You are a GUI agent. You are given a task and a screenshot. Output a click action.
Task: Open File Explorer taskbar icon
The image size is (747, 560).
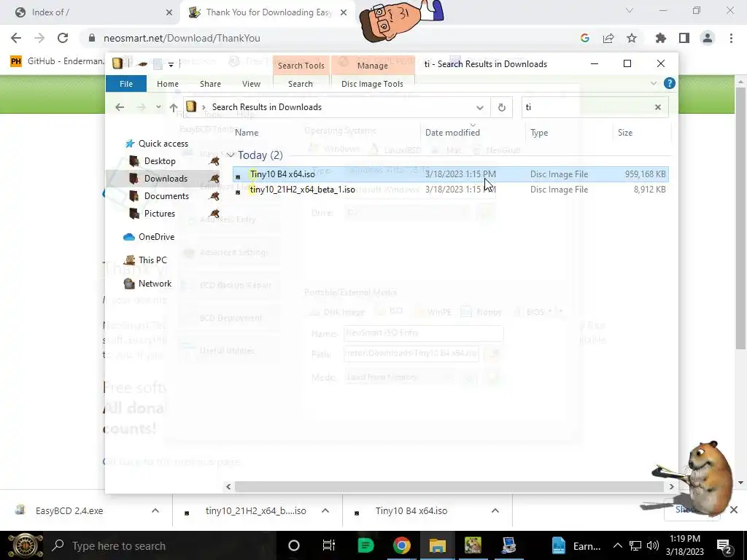click(438, 545)
